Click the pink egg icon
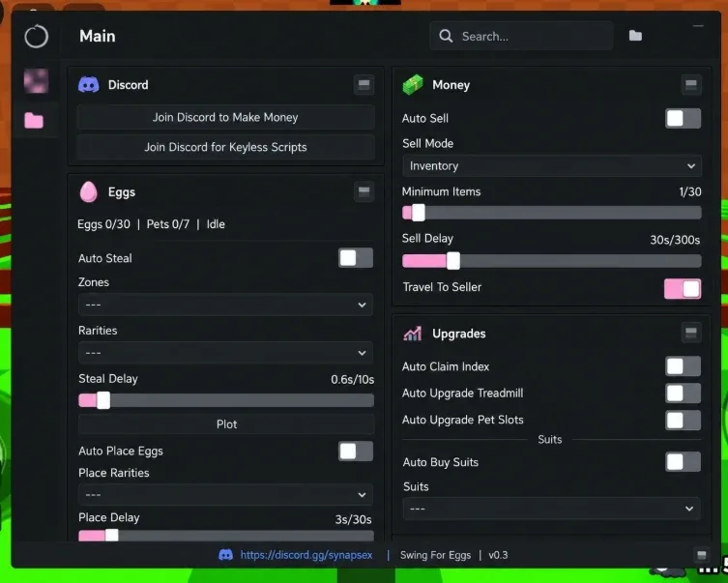 coord(89,191)
